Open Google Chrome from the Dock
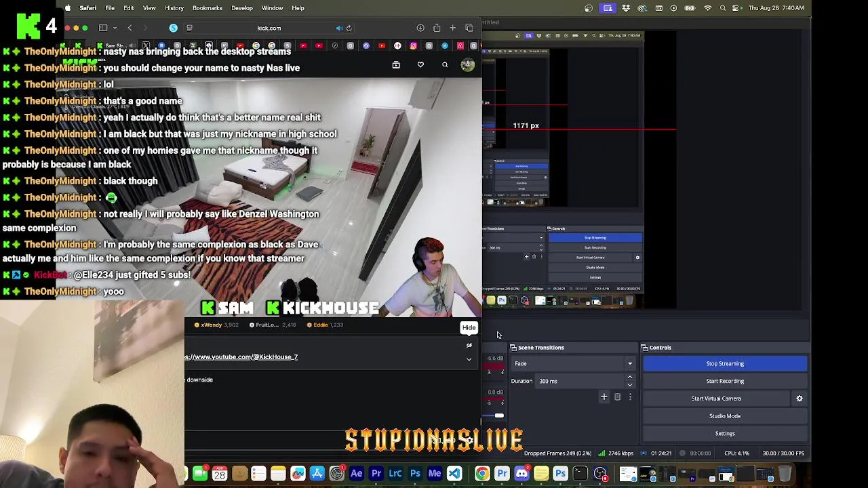The height and width of the screenshot is (488, 868). coord(481,474)
